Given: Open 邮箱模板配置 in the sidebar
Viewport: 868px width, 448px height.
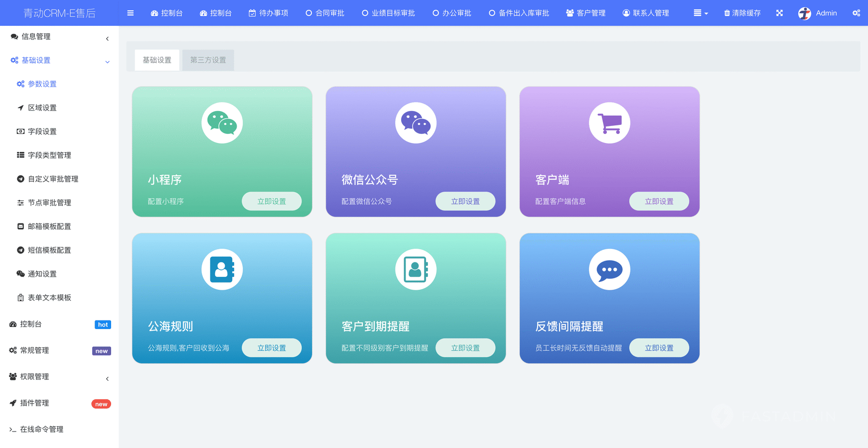Looking at the screenshot, I should pos(49,226).
